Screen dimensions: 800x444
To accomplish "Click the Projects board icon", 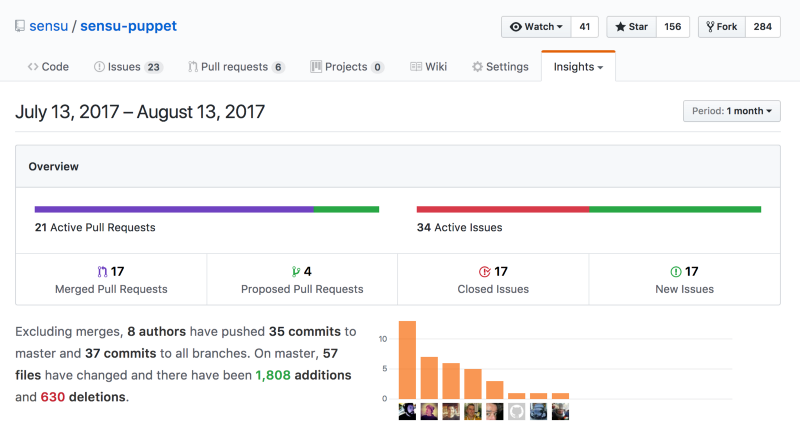I will pyautogui.click(x=316, y=67).
